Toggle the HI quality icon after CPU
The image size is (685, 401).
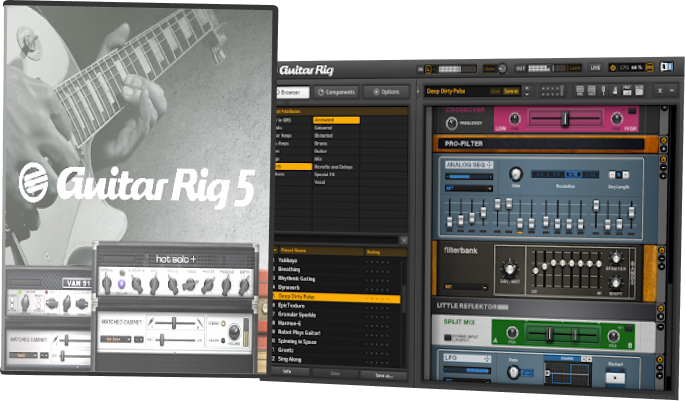(650, 67)
